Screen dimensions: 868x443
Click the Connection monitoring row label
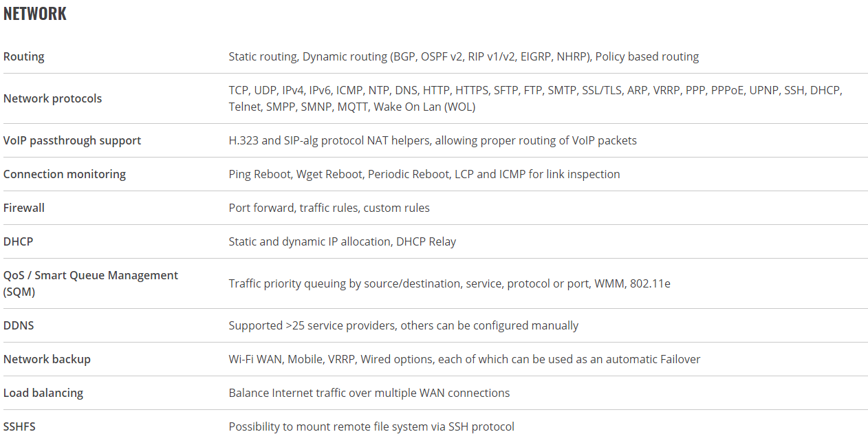65,174
